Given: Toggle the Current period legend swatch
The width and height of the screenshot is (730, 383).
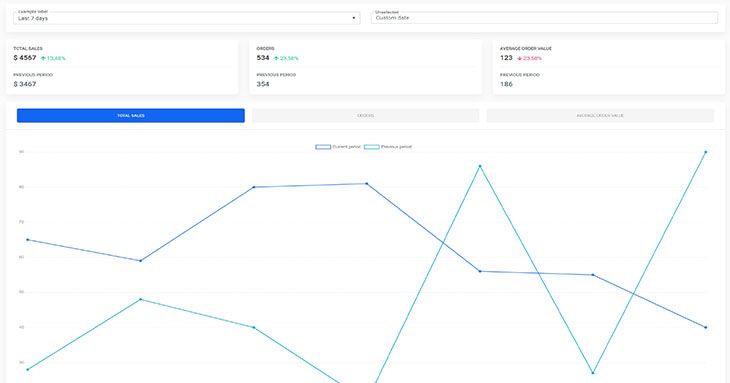Looking at the screenshot, I should coord(323,147).
